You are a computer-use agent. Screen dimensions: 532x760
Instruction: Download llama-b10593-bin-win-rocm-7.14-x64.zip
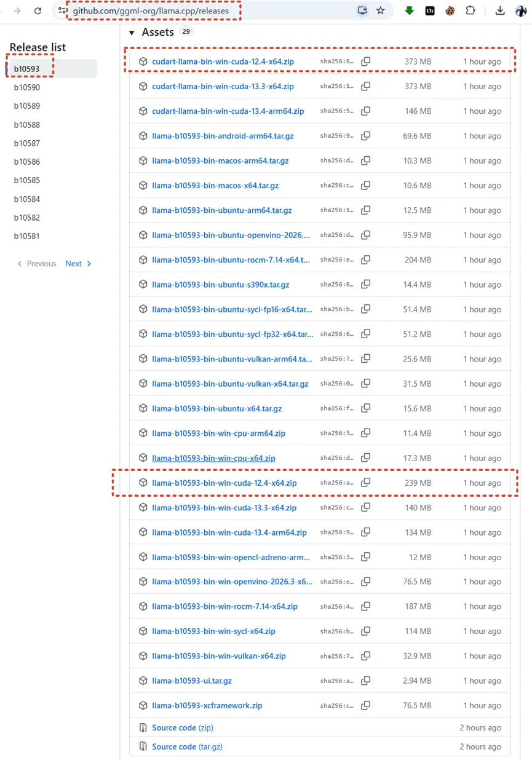[224, 606]
